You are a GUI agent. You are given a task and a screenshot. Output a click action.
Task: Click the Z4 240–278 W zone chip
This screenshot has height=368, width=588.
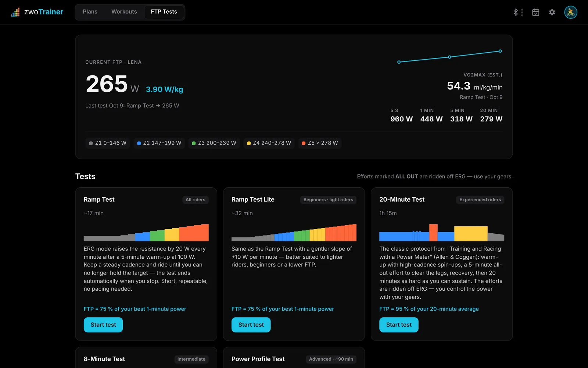tap(269, 143)
